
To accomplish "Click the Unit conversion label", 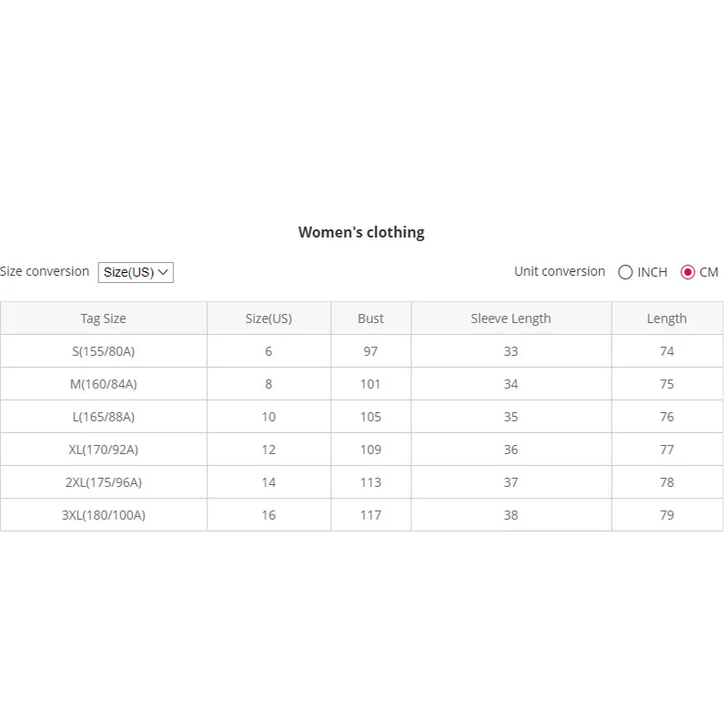I will coord(559,271).
